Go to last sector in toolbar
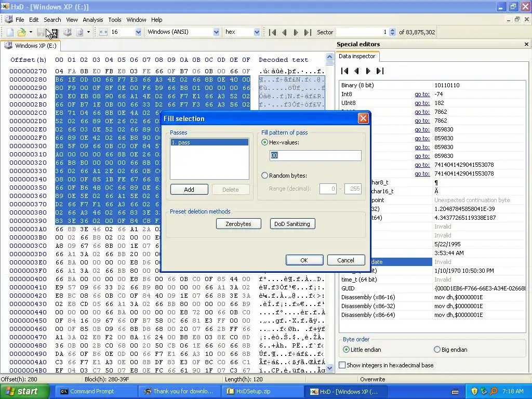The image size is (532, 399). 308,32
